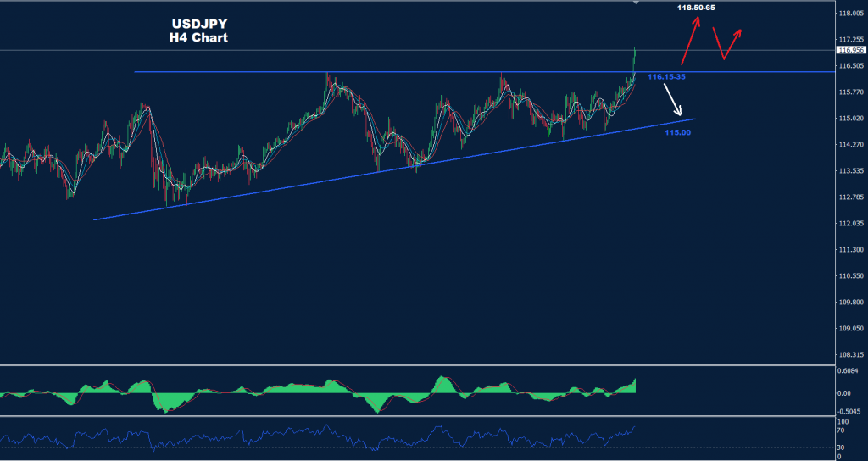Image resolution: width=868 pixels, height=461 pixels.
Task: Click the 110.550 price axis value
Action: click(851, 276)
